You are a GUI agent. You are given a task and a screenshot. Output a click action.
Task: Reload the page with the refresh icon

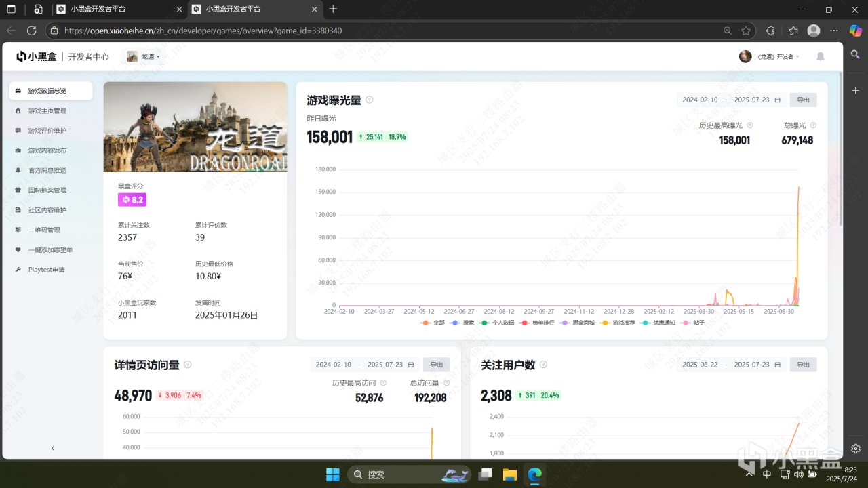(x=31, y=30)
